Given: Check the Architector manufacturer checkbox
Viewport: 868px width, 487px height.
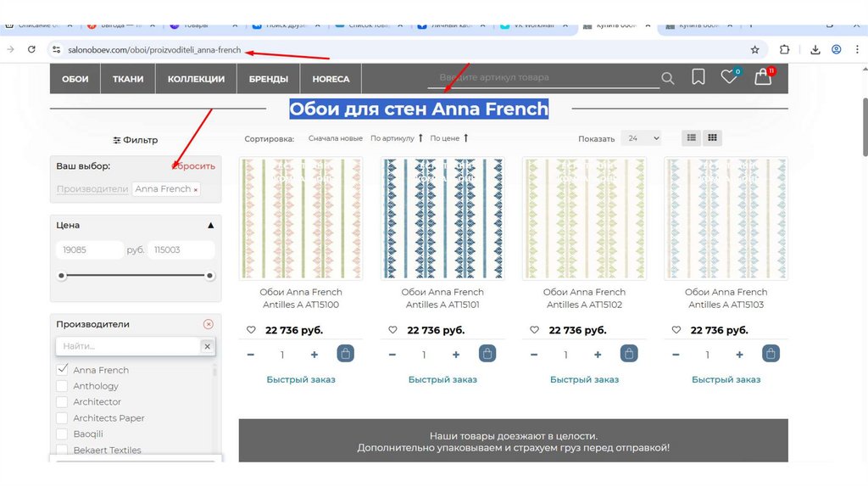Looking at the screenshot, I should coord(62,401).
